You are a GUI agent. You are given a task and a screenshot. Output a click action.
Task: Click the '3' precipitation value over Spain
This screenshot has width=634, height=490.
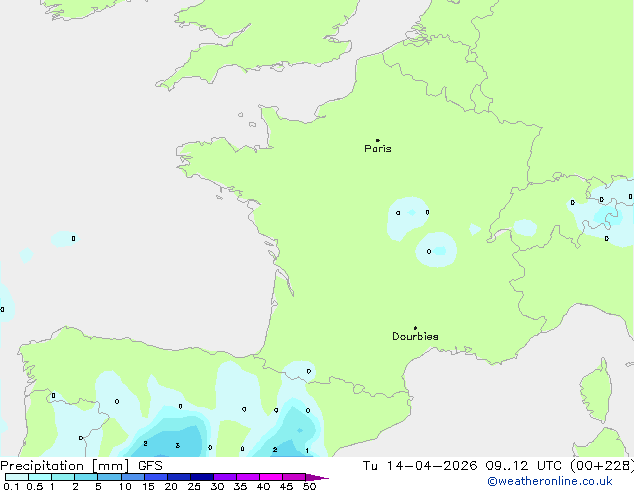pos(178,446)
